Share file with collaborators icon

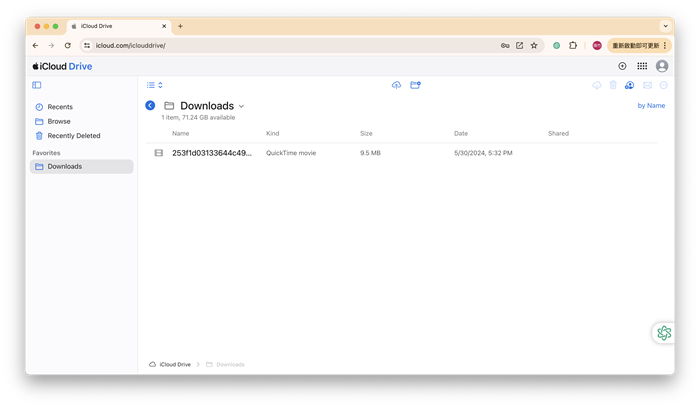[x=629, y=85]
